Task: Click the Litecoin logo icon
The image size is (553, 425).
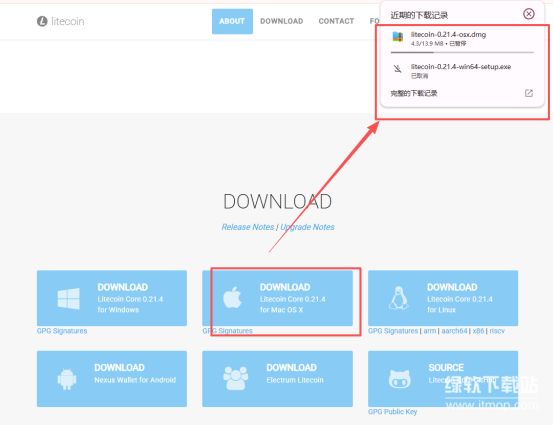Action: pyautogui.click(x=42, y=22)
